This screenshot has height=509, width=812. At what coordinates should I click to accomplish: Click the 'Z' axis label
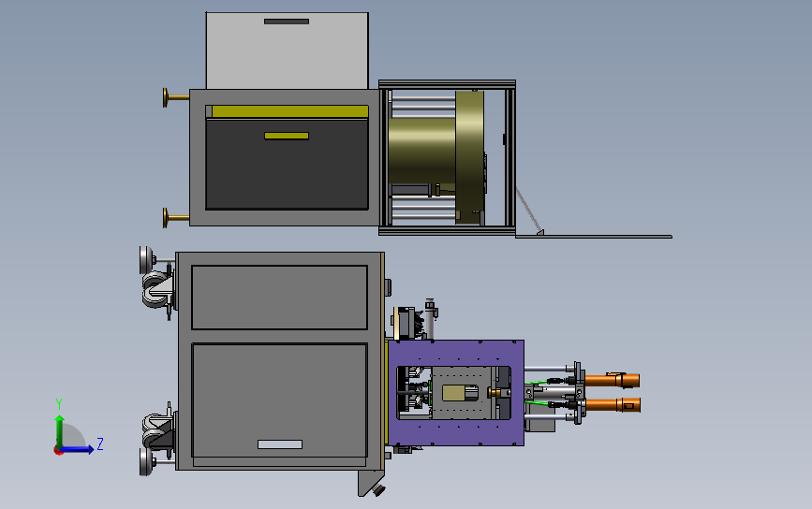[100, 444]
